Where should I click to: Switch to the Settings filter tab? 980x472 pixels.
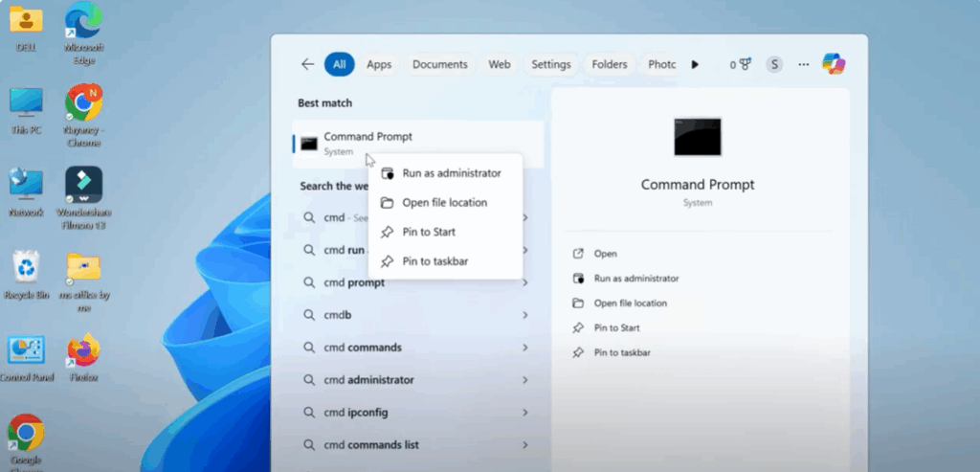point(551,64)
